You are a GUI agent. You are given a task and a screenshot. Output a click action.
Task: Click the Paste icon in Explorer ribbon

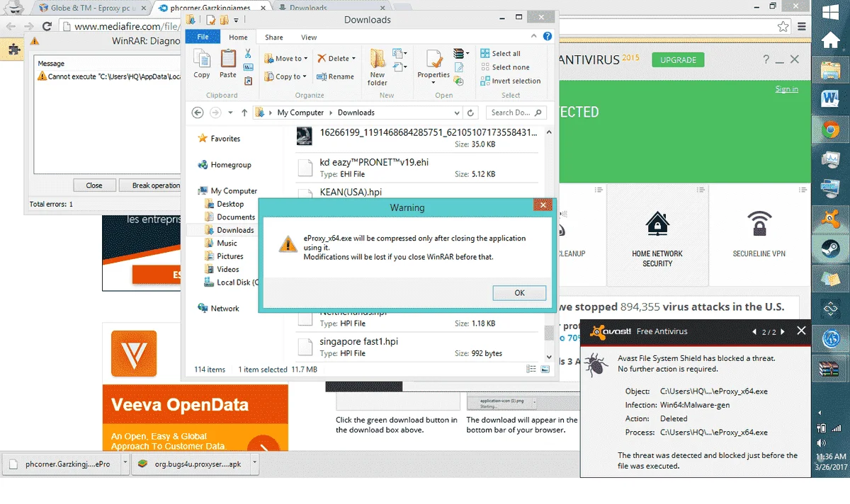(228, 59)
